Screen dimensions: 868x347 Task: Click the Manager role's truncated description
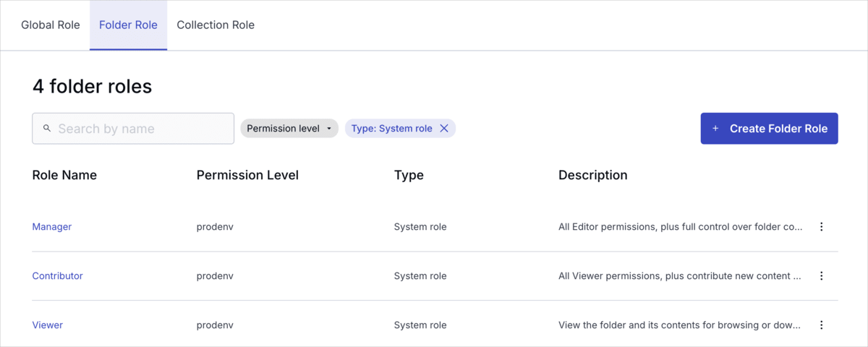(x=680, y=227)
